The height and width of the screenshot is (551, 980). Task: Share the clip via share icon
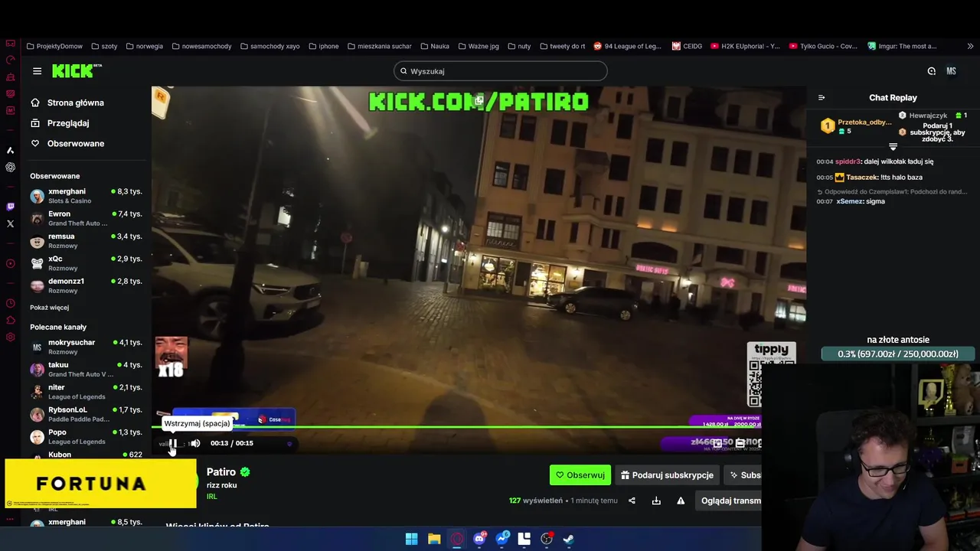click(632, 500)
